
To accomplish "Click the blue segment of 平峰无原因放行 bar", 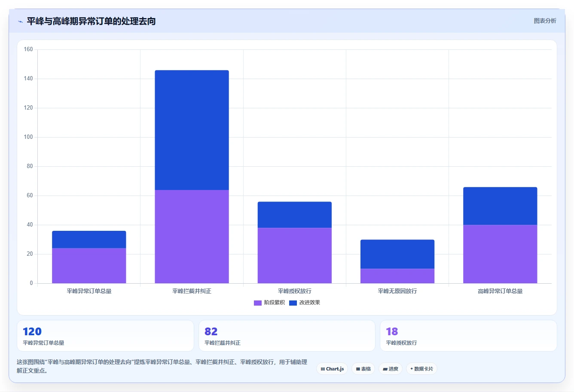I will (397, 254).
